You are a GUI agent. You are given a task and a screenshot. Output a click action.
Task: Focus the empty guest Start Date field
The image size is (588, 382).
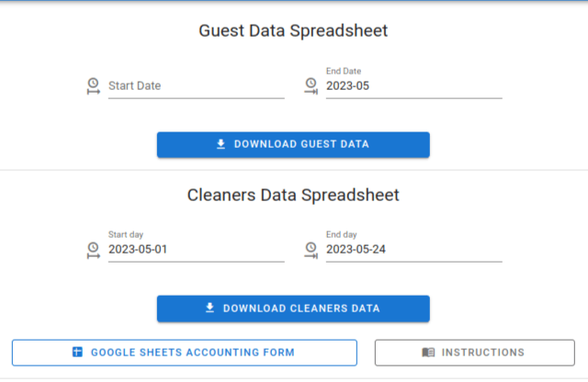196,86
